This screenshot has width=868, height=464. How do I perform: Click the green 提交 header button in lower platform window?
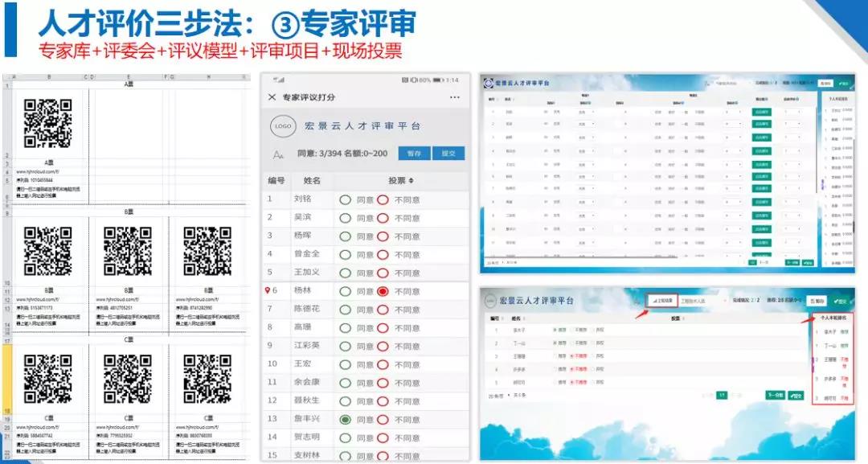[840, 301]
